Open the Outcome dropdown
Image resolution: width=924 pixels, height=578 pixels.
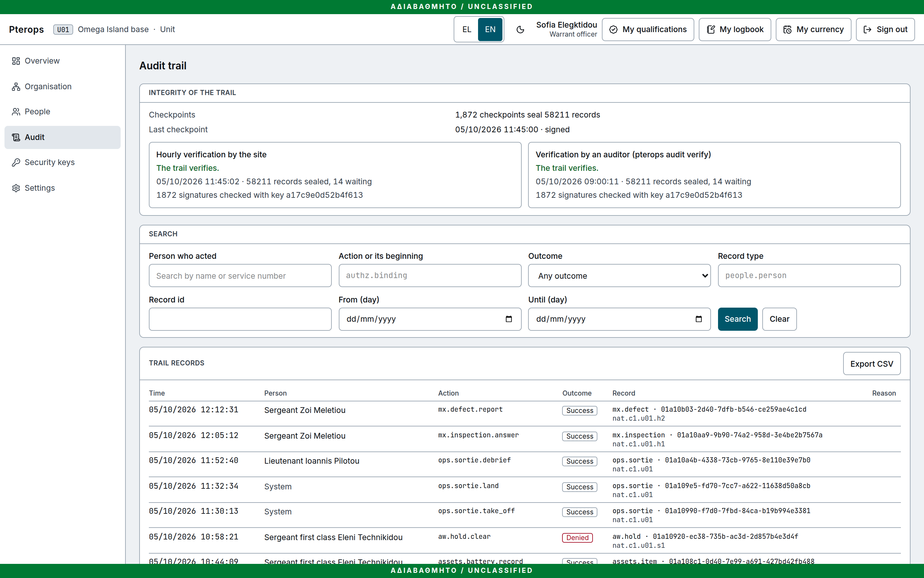pos(619,276)
